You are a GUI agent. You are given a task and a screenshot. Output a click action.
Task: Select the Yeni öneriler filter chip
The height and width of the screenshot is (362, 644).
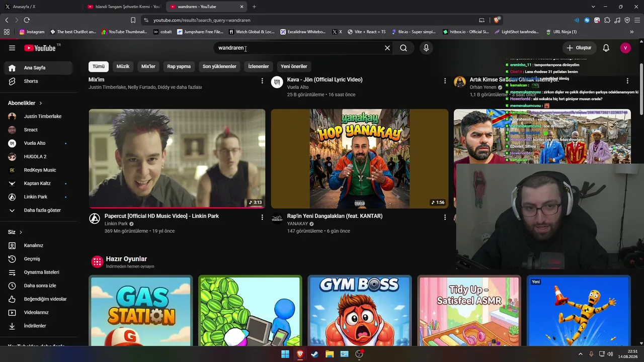pos(294,66)
